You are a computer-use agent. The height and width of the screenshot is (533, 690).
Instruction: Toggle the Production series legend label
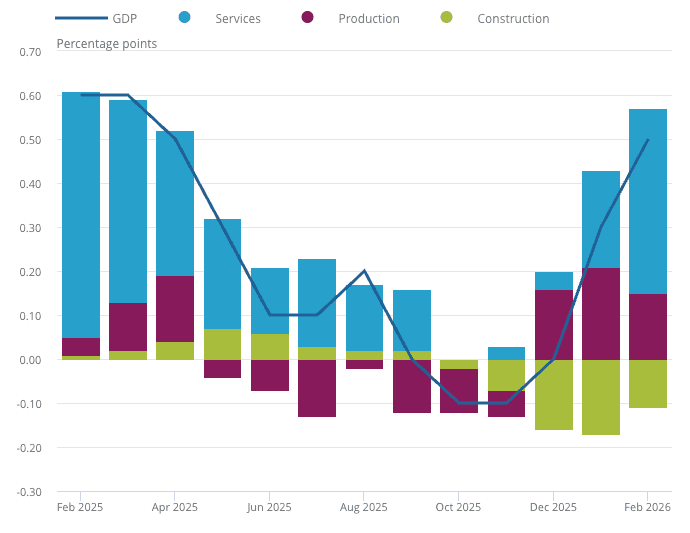pos(368,19)
